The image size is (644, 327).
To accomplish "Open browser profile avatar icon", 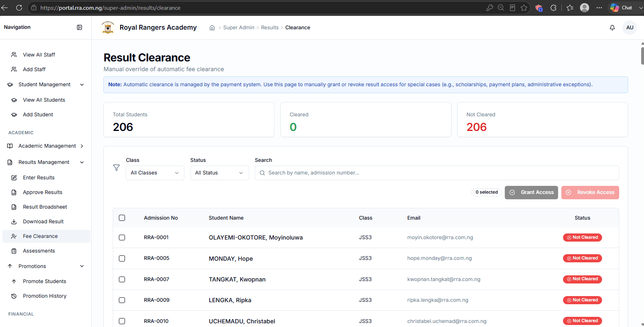I will 585,8.
